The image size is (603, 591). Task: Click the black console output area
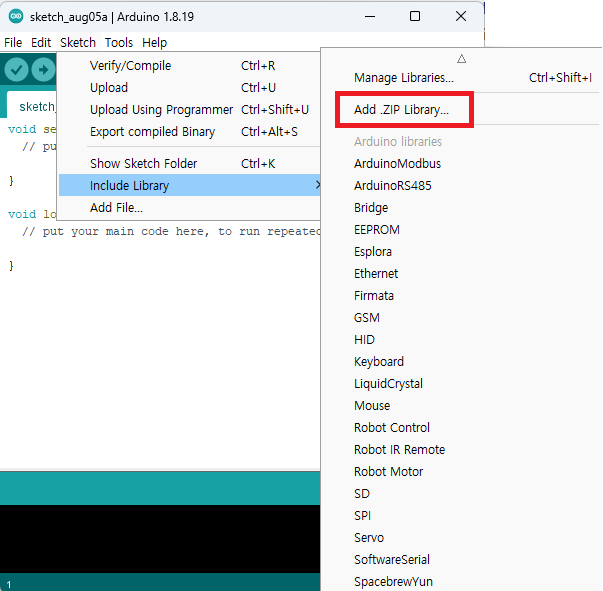point(160,539)
